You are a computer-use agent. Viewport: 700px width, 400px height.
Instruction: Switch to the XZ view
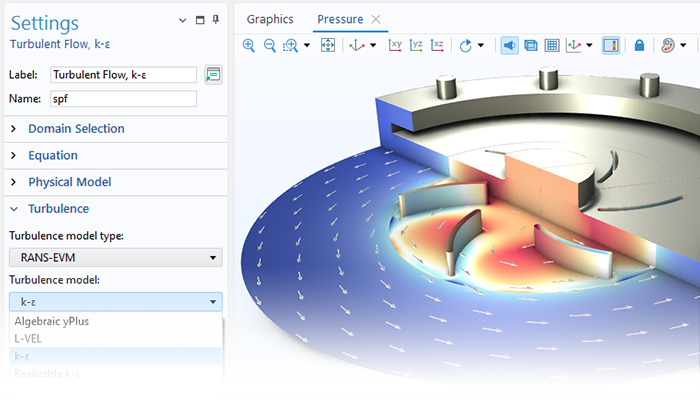click(x=437, y=45)
